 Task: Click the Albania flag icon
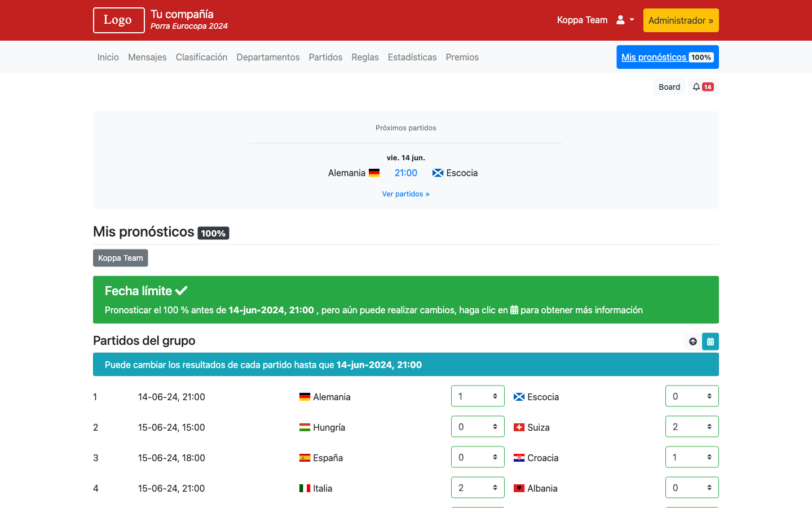tap(519, 488)
